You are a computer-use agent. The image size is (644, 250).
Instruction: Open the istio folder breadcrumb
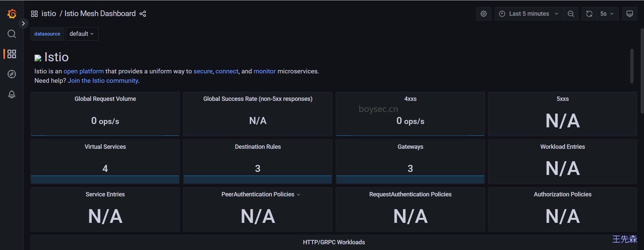click(49, 13)
